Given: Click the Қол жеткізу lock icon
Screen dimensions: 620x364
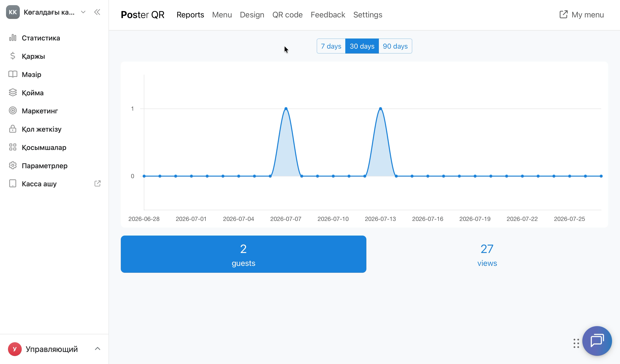Looking at the screenshot, I should coord(12,129).
